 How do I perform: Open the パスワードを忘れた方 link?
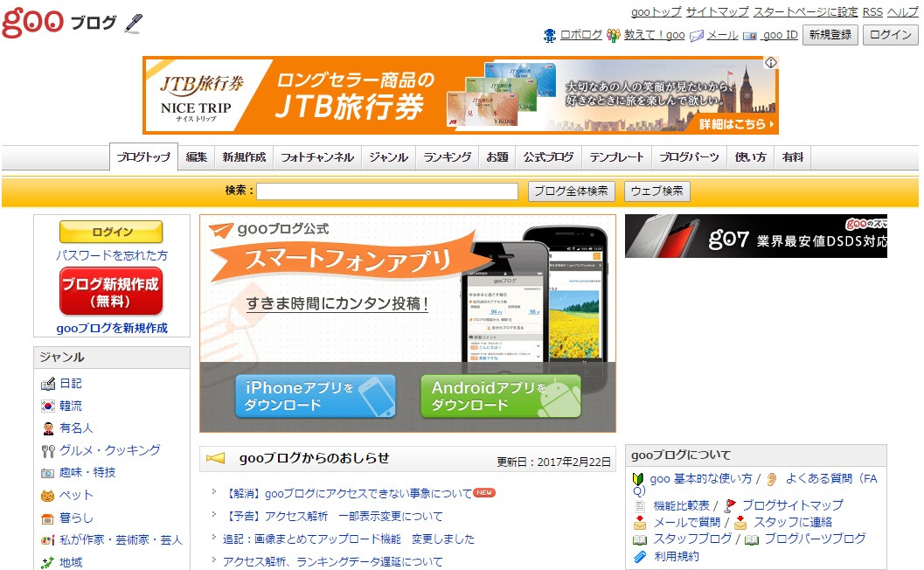pyautogui.click(x=111, y=256)
